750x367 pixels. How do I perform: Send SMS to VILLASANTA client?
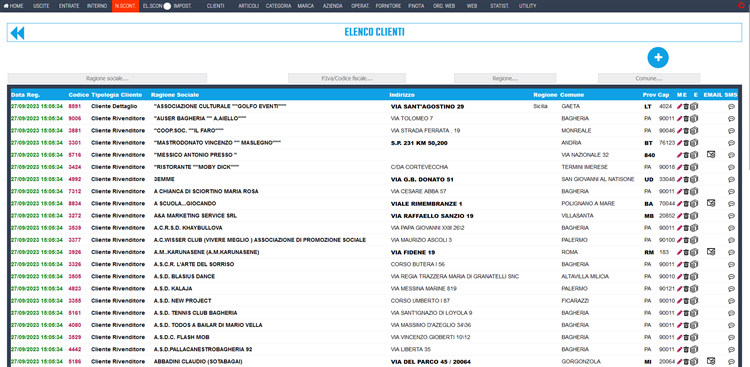click(x=731, y=216)
